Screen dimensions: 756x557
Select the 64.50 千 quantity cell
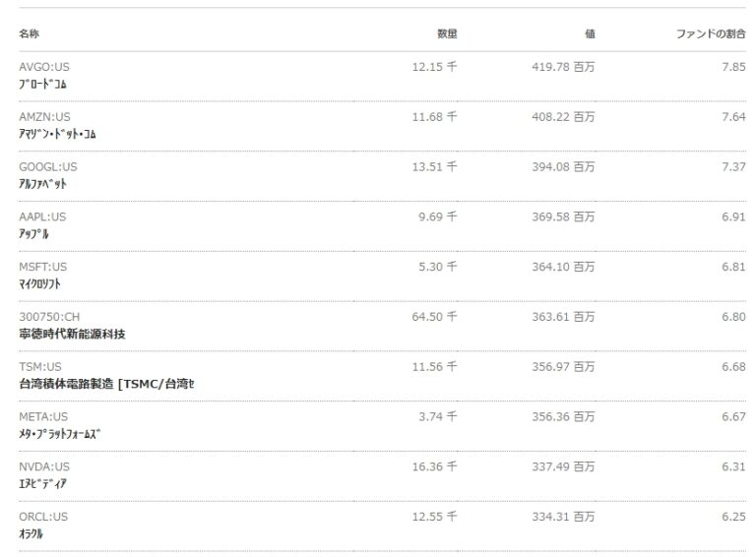tap(434, 317)
